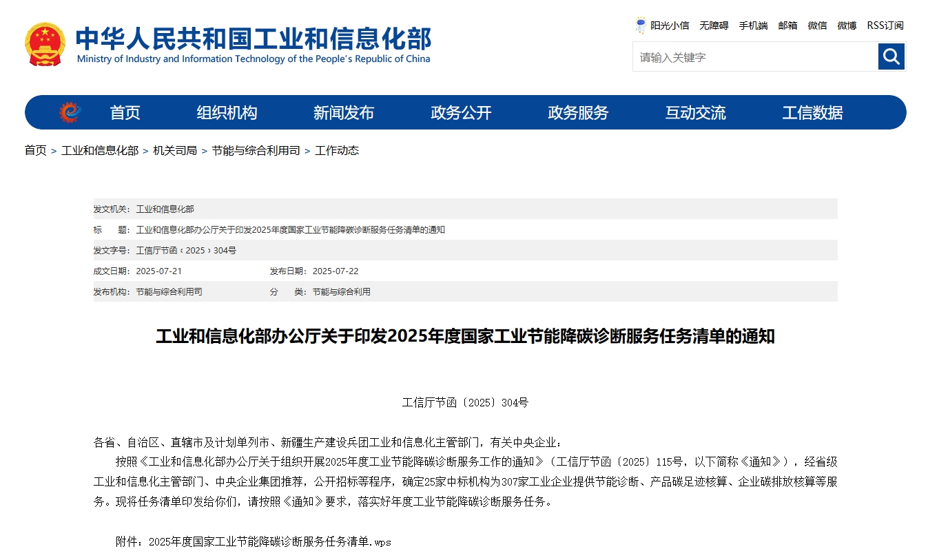Click the 无障碍 accessibility link
Image resolution: width=939 pixels, height=560 pixels.
coord(714,25)
